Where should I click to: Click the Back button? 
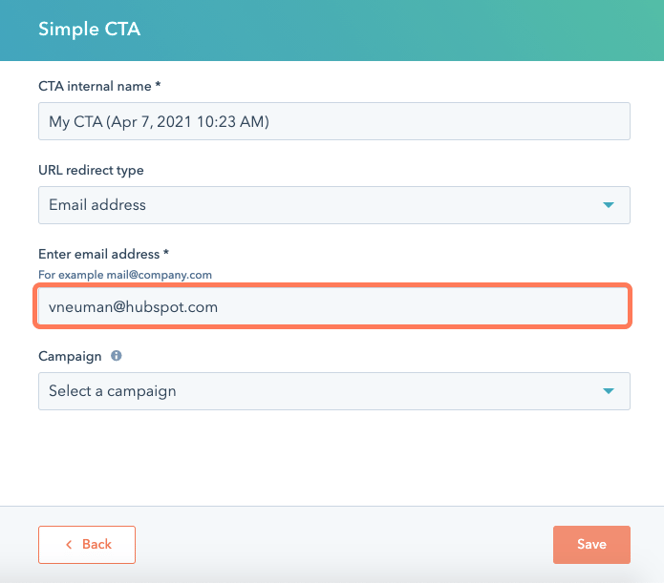pos(87,544)
